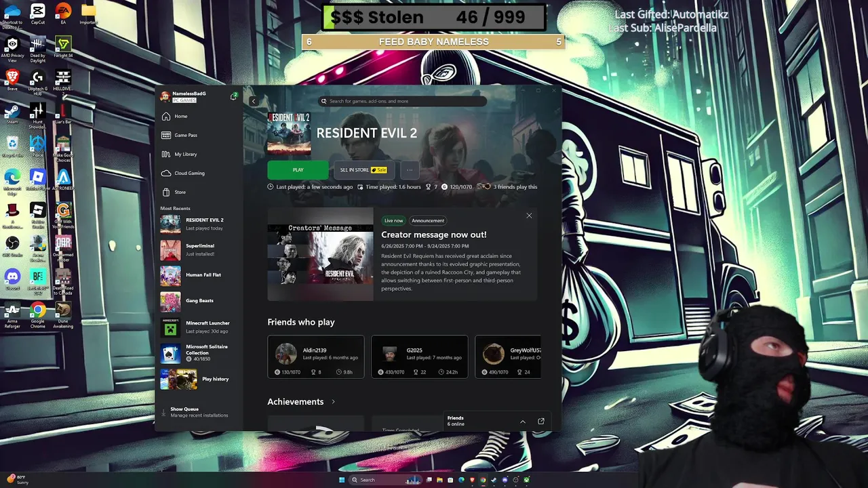The height and width of the screenshot is (488, 868).
Task: Click '3 friends play this' text
Action: click(515, 187)
